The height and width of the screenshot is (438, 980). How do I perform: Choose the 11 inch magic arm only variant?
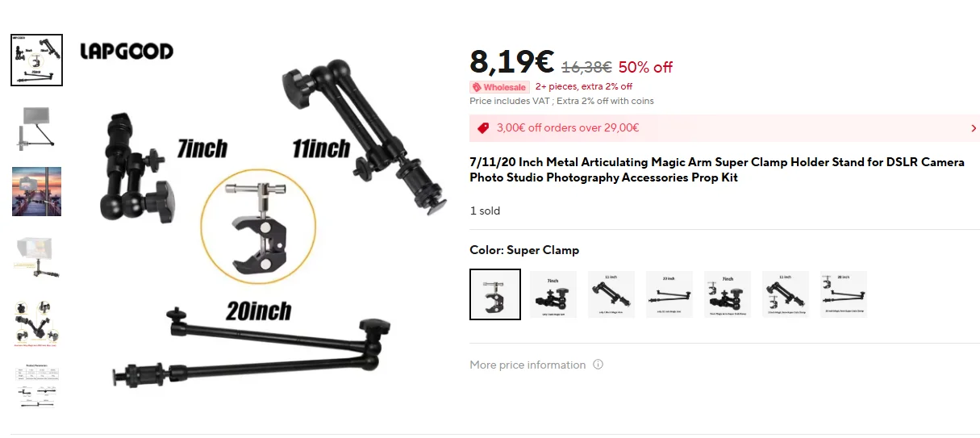[611, 294]
